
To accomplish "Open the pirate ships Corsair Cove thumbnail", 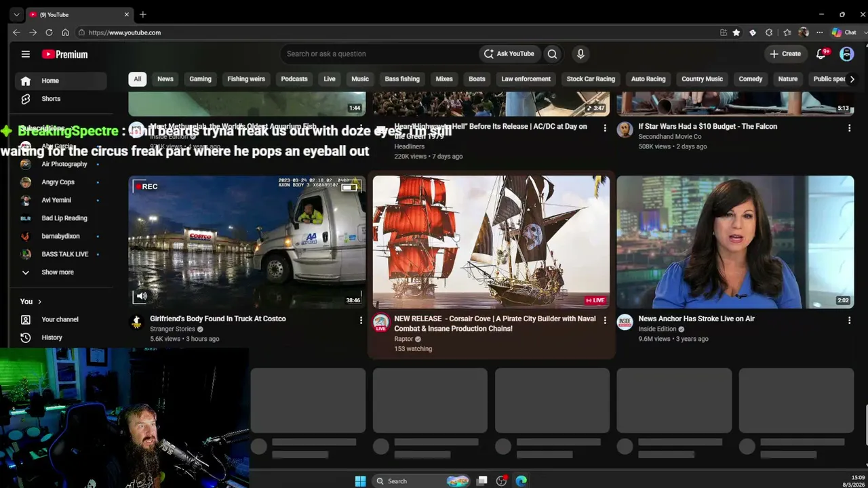I will click(x=491, y=242).
